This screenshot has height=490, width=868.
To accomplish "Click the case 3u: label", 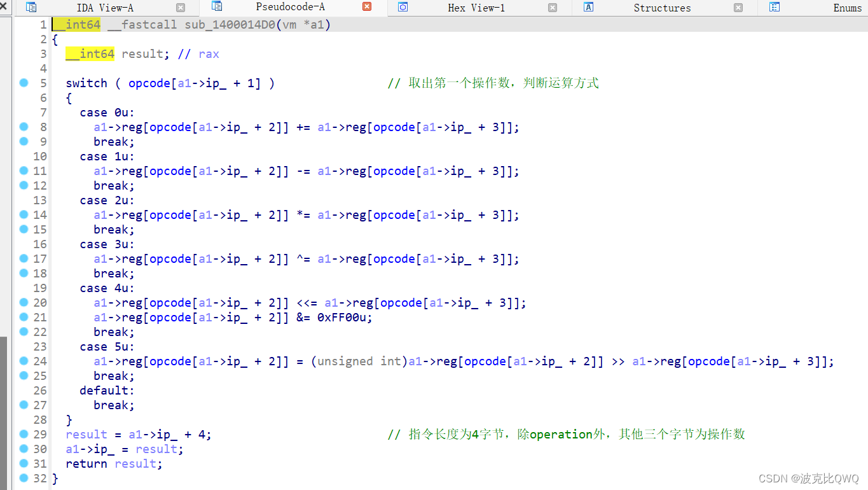I will 107,244.
